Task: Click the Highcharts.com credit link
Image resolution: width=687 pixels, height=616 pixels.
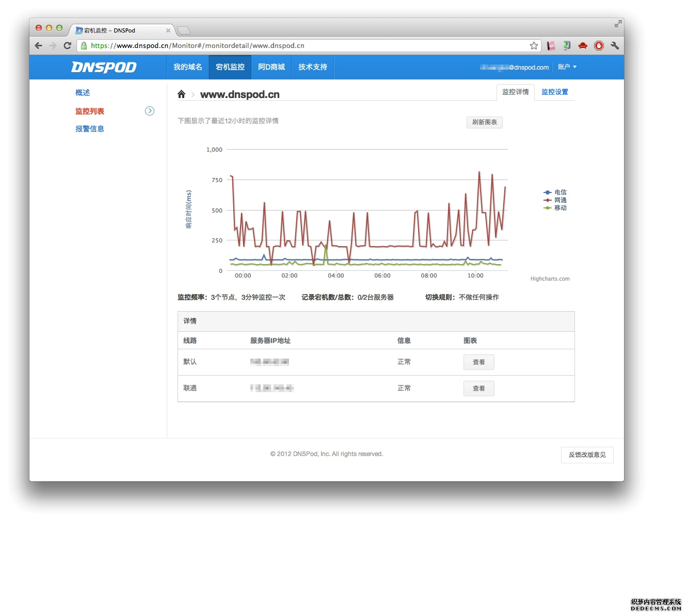Action: pyautogui.click(x=550, y=279)
